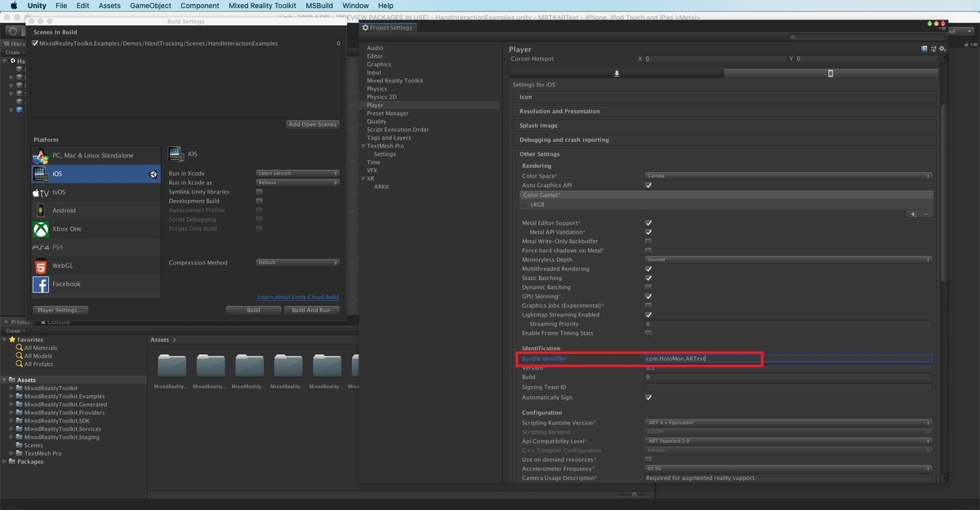Viewport: 980px width, 510px height.
Task: Open the third MixedReality folder thumbnail
Action: [249, 366]
